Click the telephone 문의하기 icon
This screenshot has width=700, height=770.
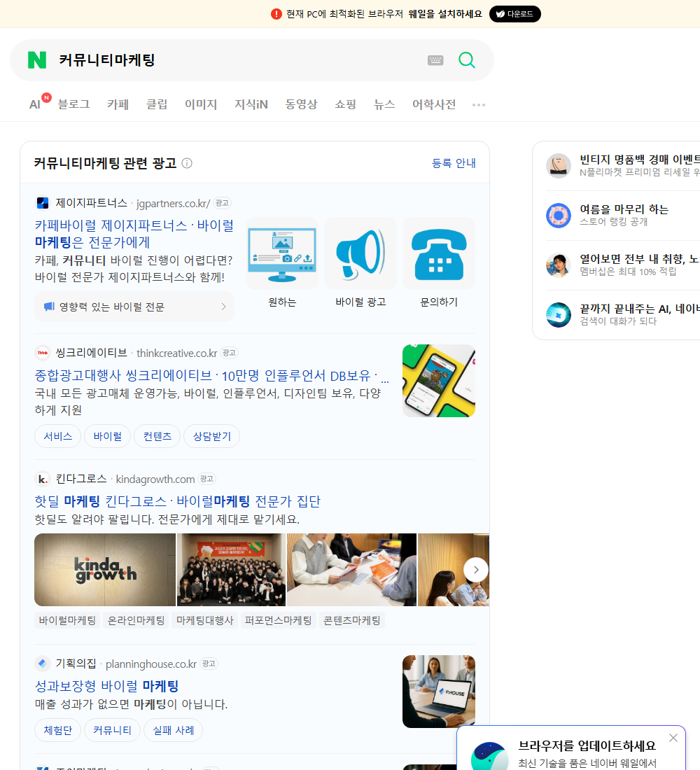tap(439, 254)
